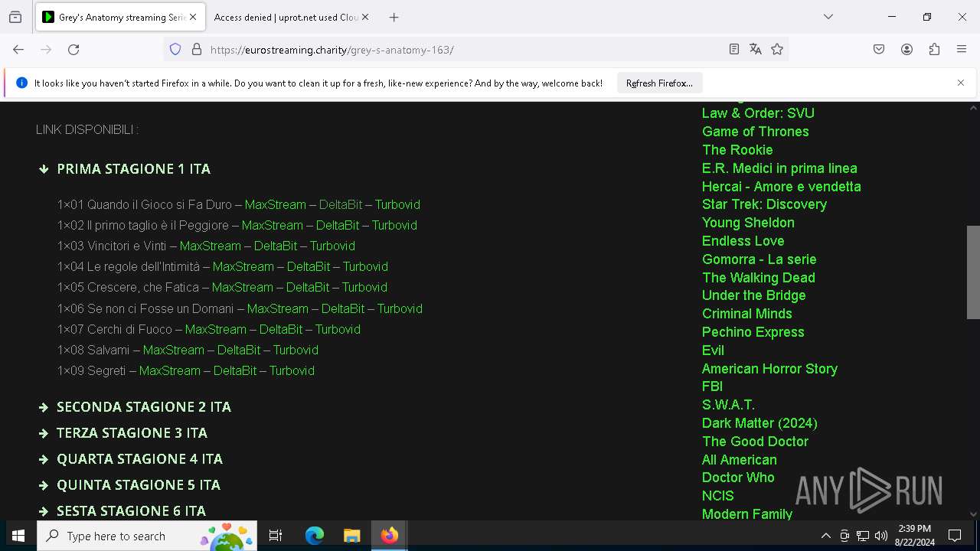This screenshot has width=980, height=551.
Task: Toggle Reader View icon
Action: (x=733, y=49)
